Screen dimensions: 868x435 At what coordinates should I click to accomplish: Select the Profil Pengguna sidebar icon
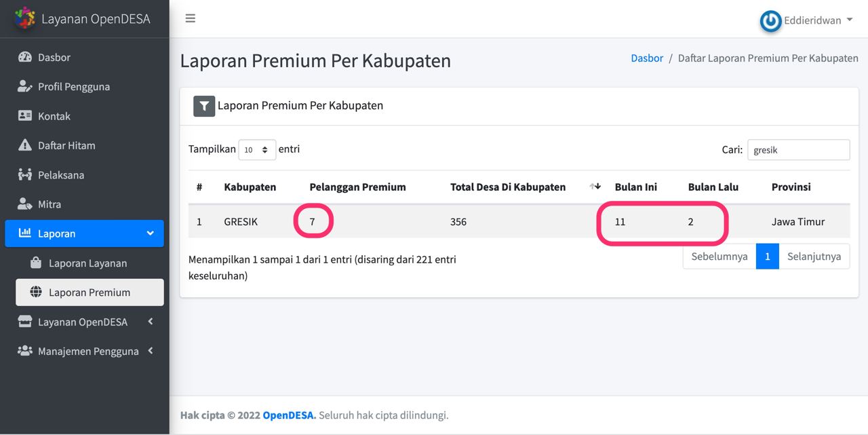coord(26,86)
